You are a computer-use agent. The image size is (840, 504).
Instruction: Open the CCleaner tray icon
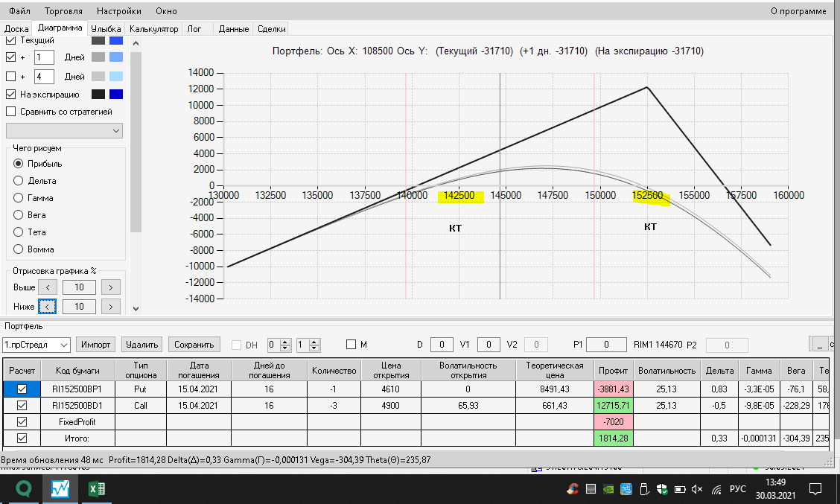click(x=573, y=489)
